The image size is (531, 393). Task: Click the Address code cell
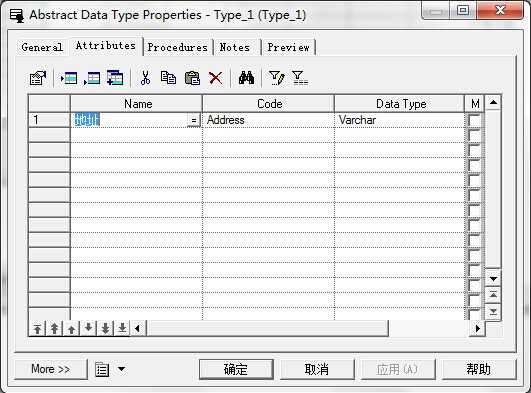(x=268, y=120)
